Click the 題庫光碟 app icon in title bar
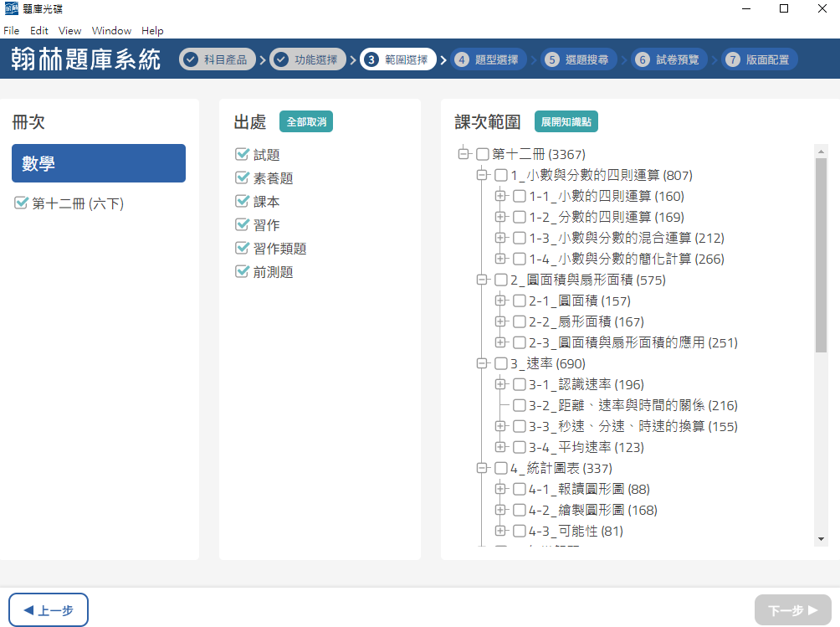840x627 pixels. point(11,9)
